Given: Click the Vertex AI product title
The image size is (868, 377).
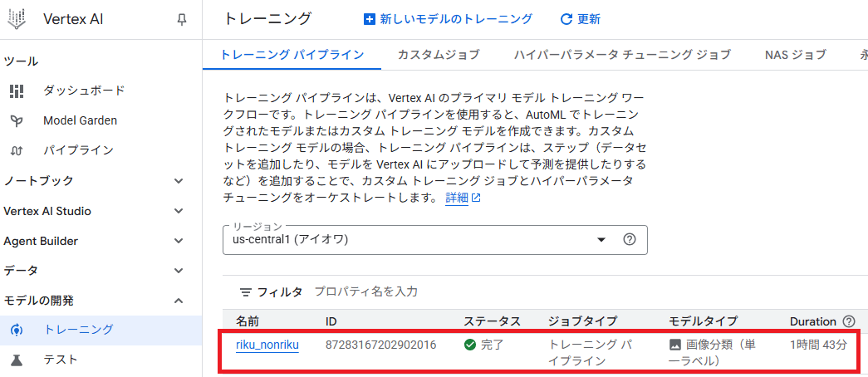Looking at the screenshot, I should 73,19.
